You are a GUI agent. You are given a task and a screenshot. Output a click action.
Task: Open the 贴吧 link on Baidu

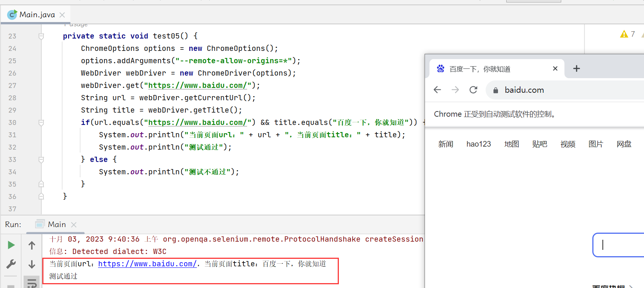[540, 144]
